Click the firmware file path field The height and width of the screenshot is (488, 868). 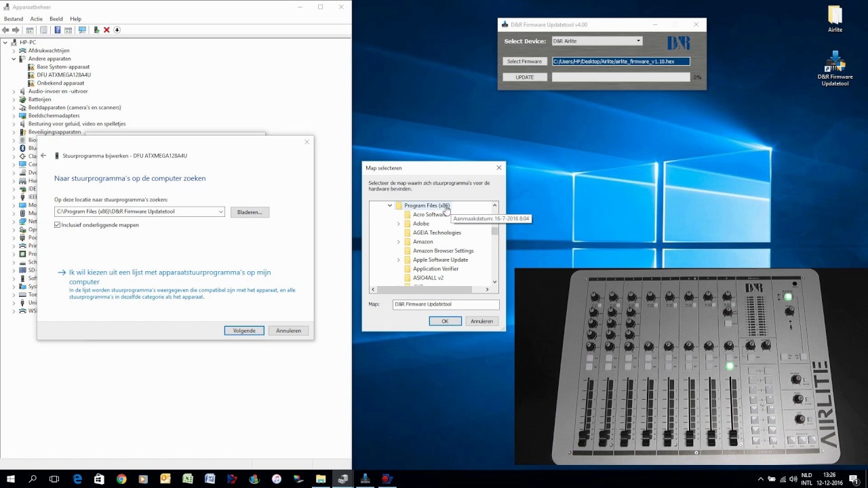click(620, 62)
